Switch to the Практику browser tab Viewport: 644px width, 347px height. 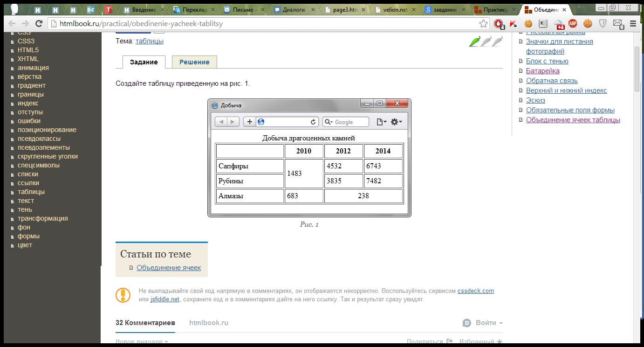click(495, 9)
